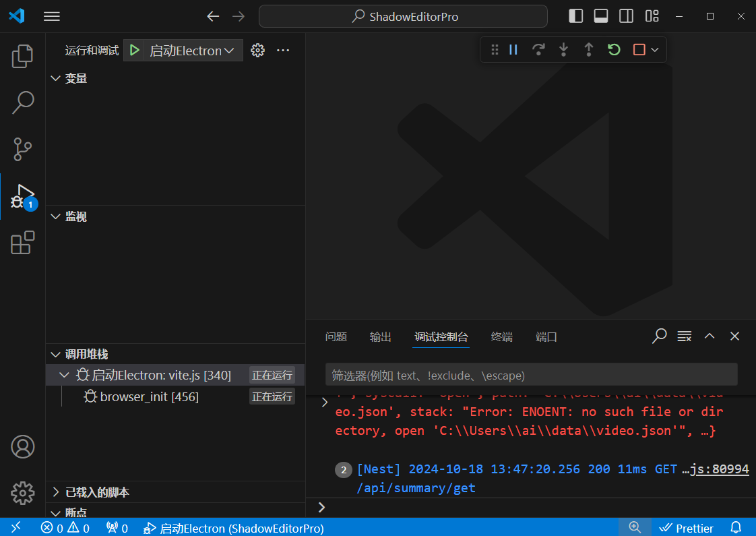Open the Extensions view
The width and height of the screenshot is (756, 536).
pos(22,243)
